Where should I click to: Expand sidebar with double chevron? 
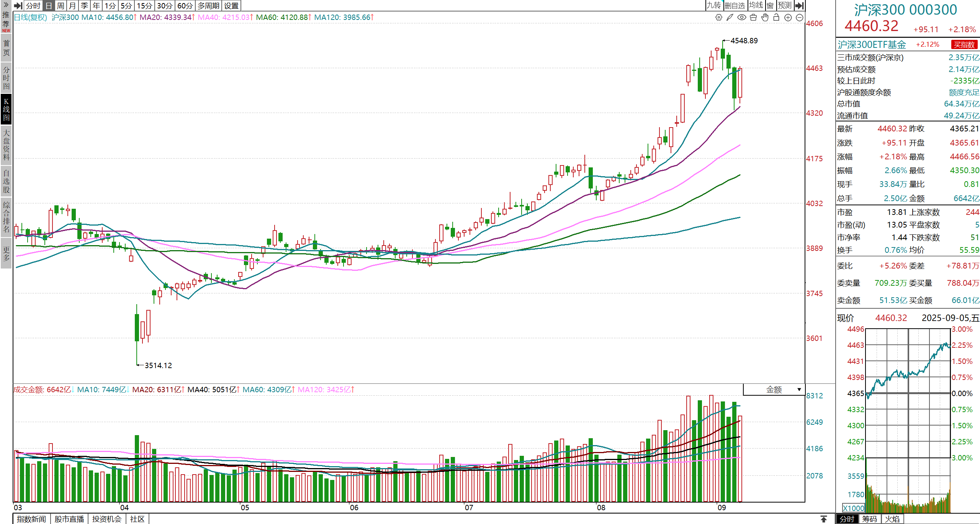(x=6, y=5)
